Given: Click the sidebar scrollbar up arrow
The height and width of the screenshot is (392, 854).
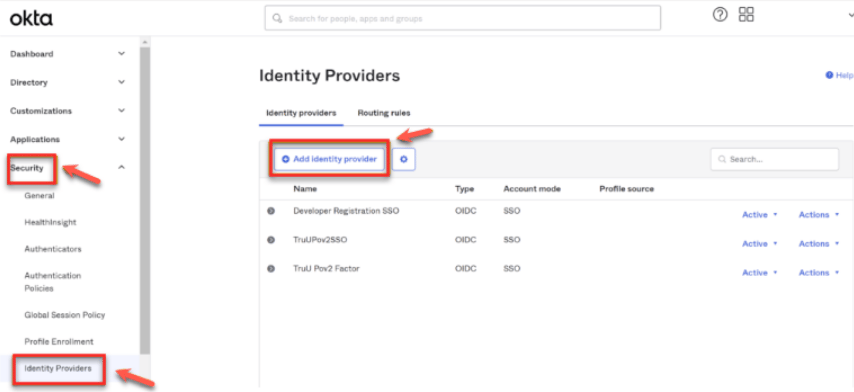Looking at the screenshot, I should click(144, 42).
